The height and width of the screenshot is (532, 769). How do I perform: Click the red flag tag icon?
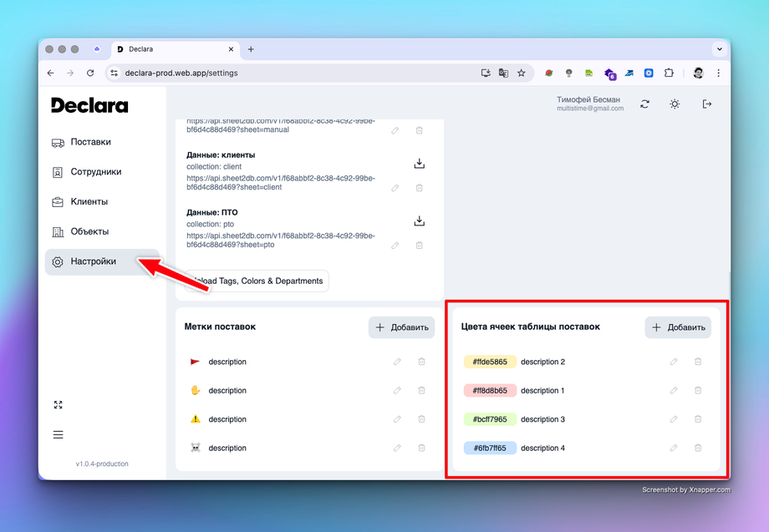195,362
